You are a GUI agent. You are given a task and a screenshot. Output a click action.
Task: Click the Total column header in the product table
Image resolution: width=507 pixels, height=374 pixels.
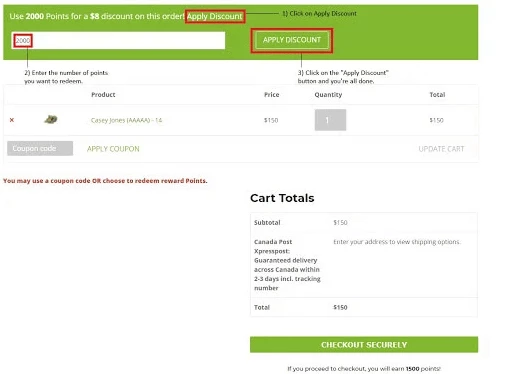tap(437, 95)
